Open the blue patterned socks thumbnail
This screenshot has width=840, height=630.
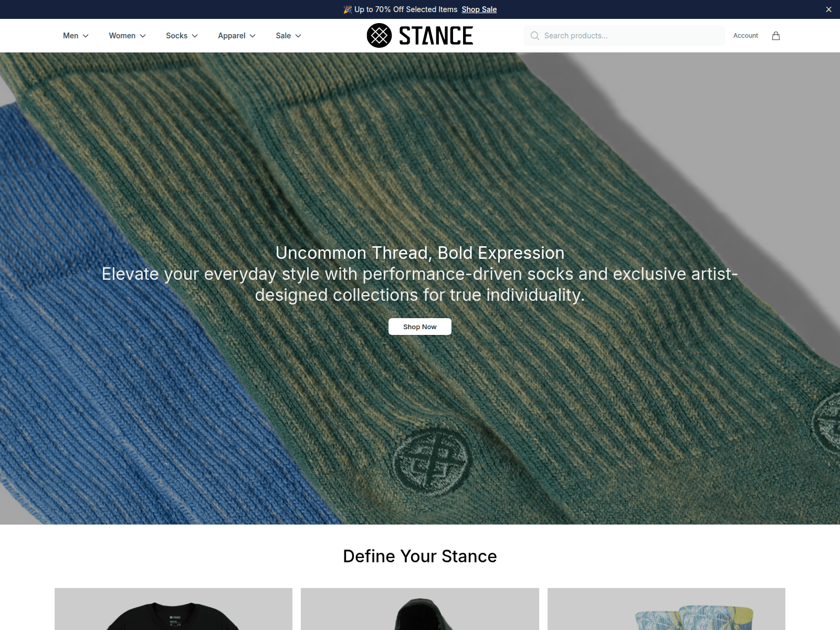(666, 609)
